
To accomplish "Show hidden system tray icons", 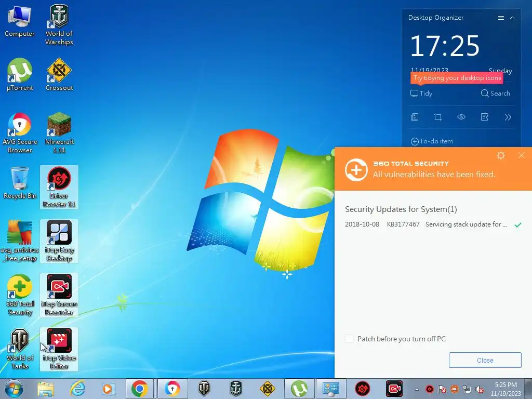I will point(417,389).
